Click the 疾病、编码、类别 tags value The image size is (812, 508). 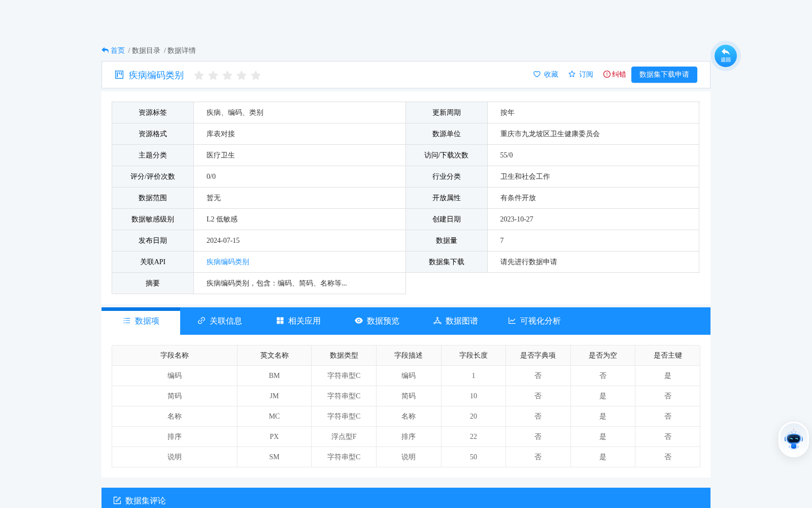pos(235,112)
